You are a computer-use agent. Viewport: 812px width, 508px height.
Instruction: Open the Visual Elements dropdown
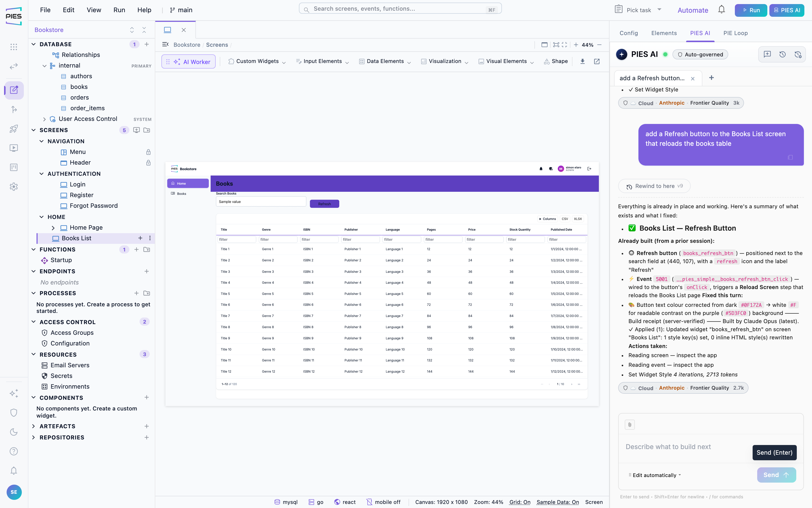[506, 61]
